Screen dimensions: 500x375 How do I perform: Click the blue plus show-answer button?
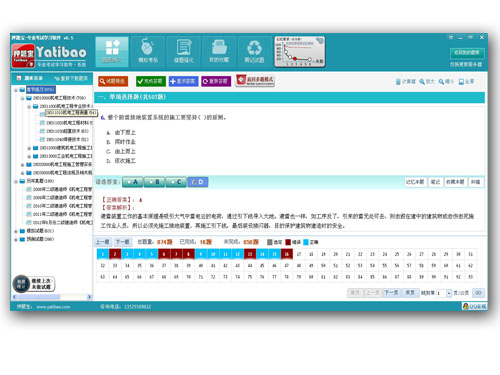click(x=183, y=81)
